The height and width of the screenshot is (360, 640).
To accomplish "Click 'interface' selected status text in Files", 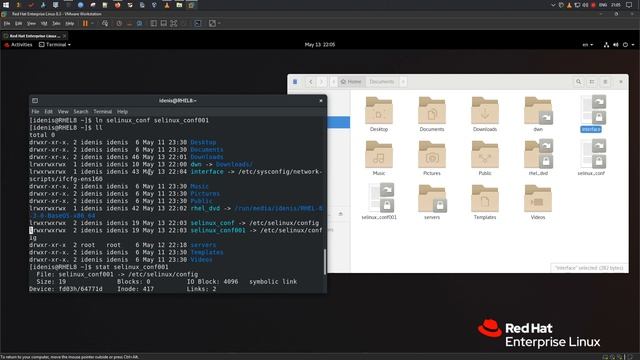I will [x=589, y=268].
